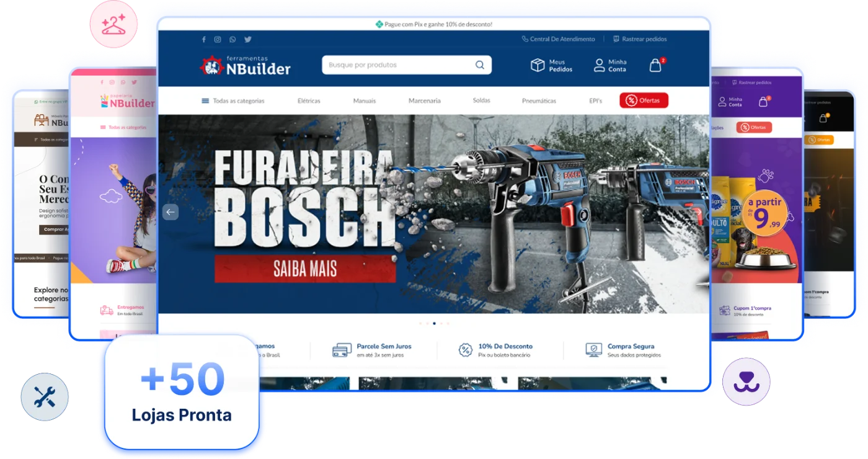Focus the Busque por produtos search field
The width and height of the screenshot is (868, 459).
click(x=407, y=65)
